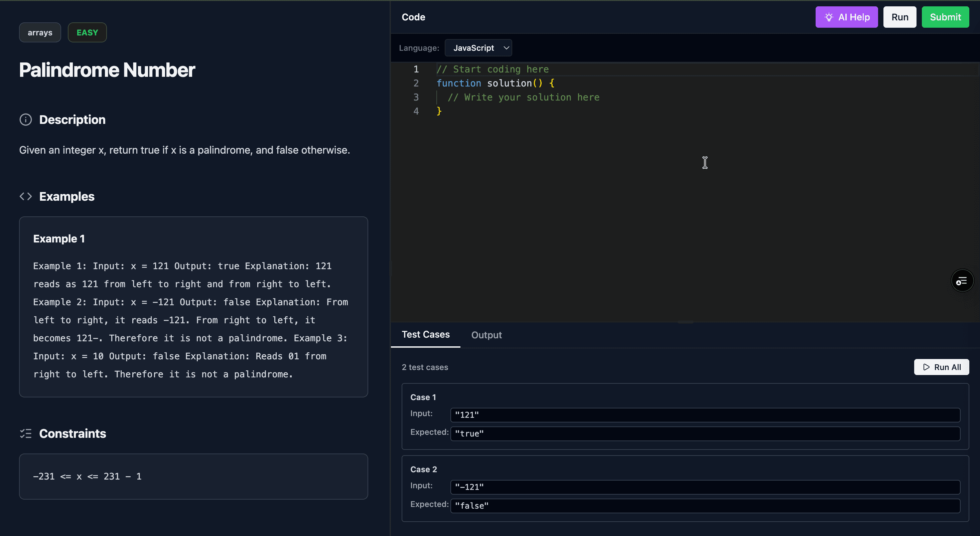Click code editor line 3 comment text
The width and height of the screenshot is (980, 536).
coord(523,97)
